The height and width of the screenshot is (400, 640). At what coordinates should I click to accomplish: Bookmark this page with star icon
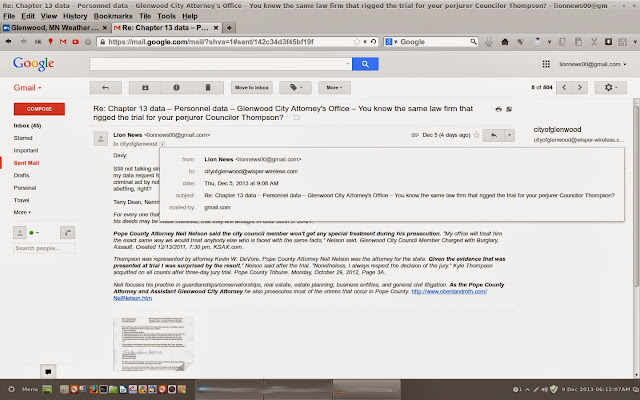[x=356, y=42]
